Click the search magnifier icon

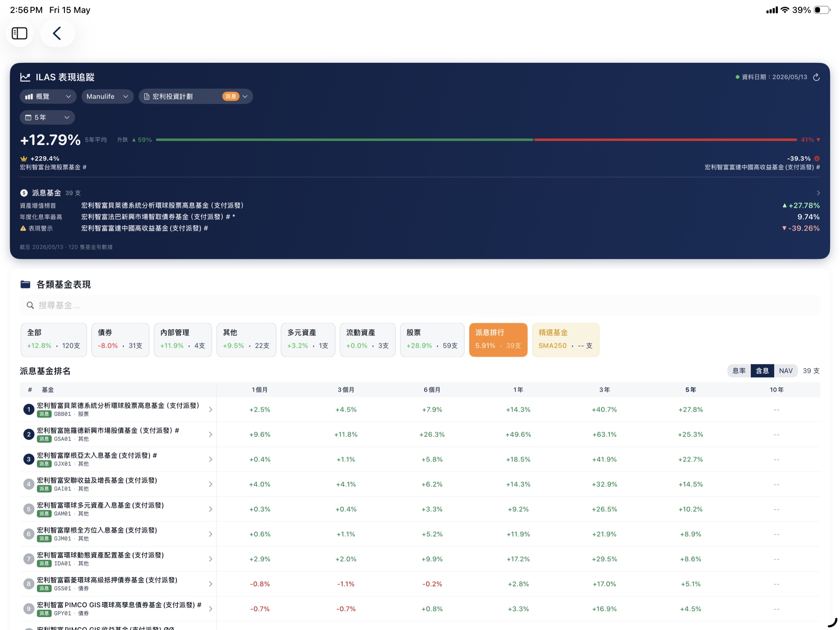pyautogui.click(x=30, y=305)
